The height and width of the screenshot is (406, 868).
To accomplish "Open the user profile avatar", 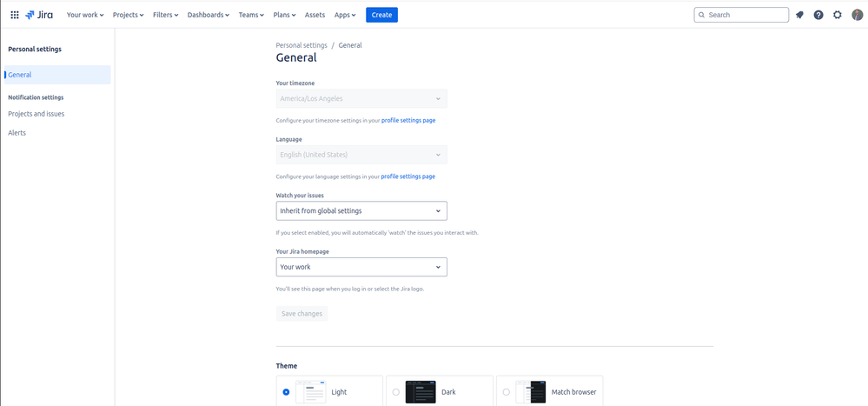I will coord(857,15).
